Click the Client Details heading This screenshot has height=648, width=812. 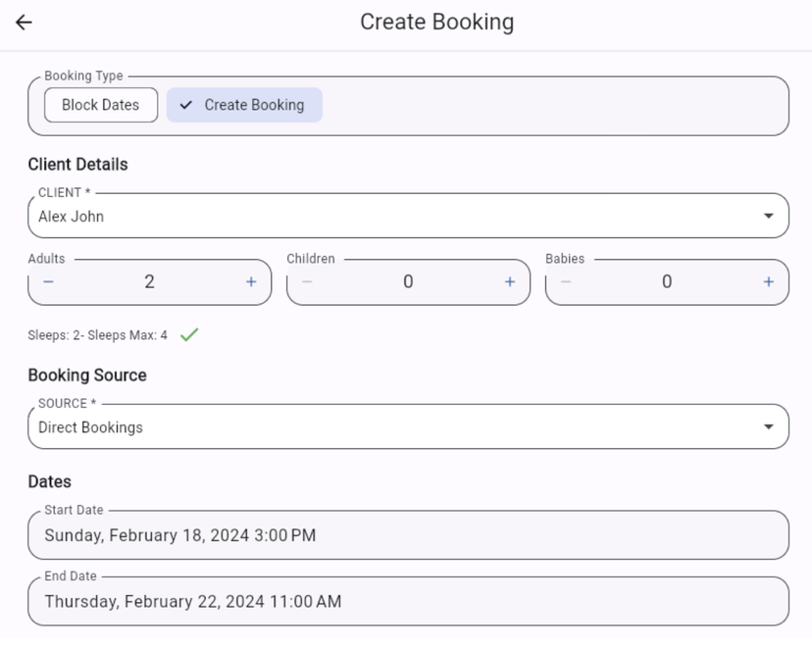[x=77, y=165]
